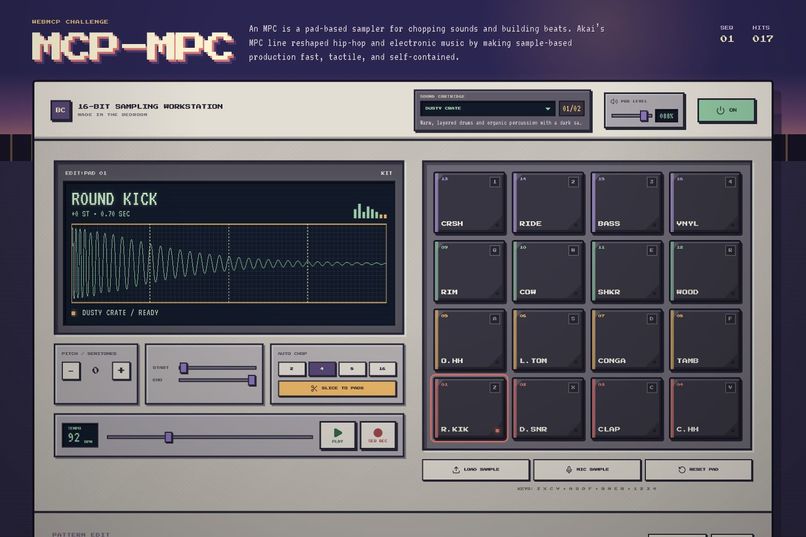
Task: Click the microphone icon on Mic Sample
Action: pyautogui.click(x=569, y=470)
